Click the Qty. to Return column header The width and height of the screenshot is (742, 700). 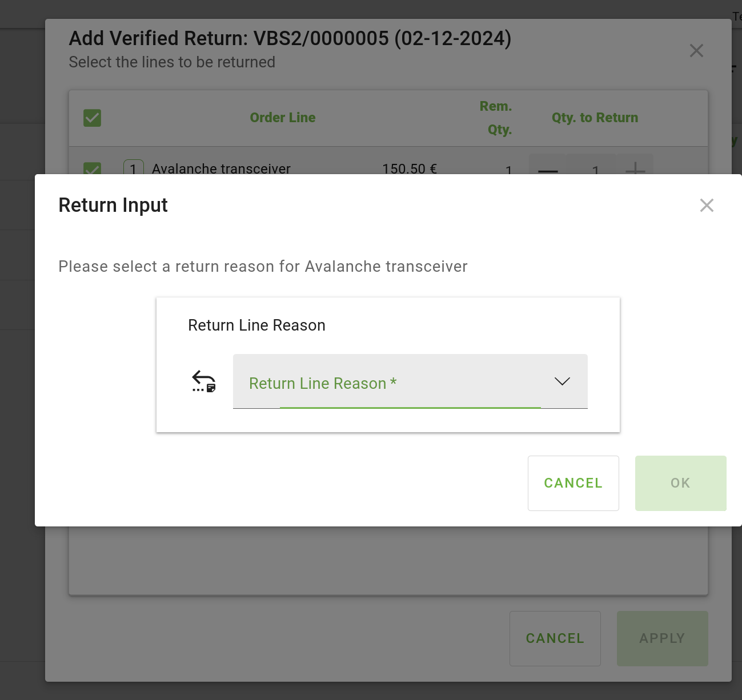point(595,118)
